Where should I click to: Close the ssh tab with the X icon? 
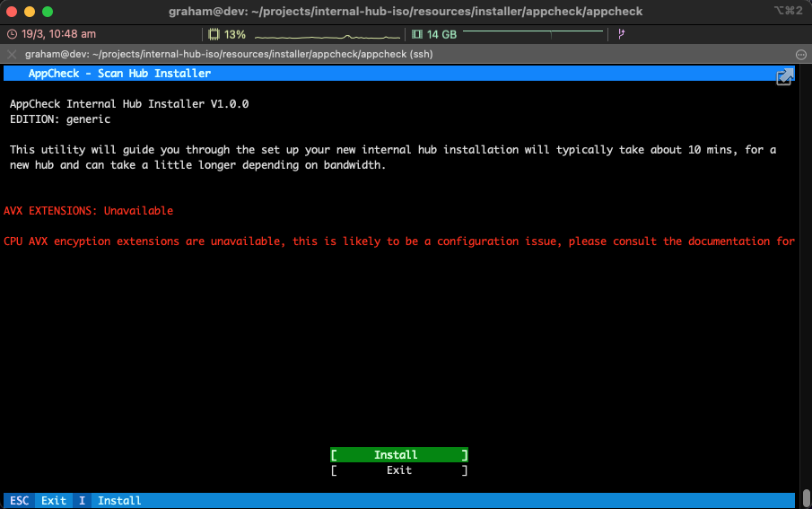[x=12, y=54]
